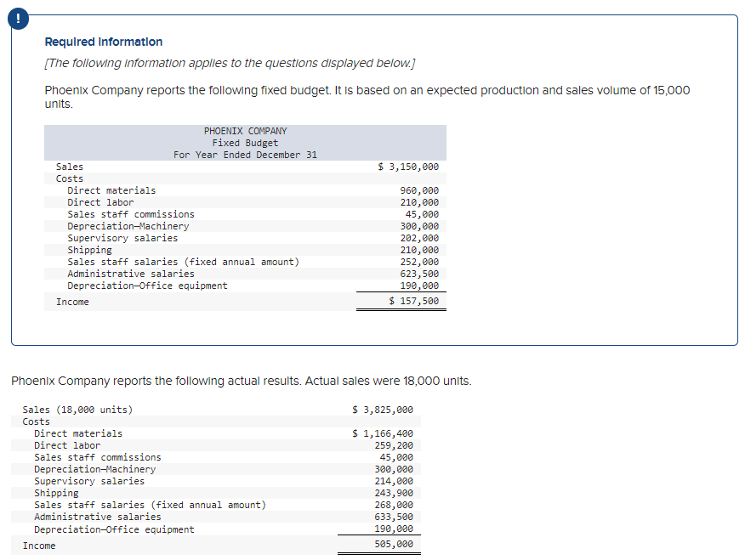Click the 'Fixed Budget' table subtitle
The height and width of the screenshot is (560, 745).
pos(245,143)
